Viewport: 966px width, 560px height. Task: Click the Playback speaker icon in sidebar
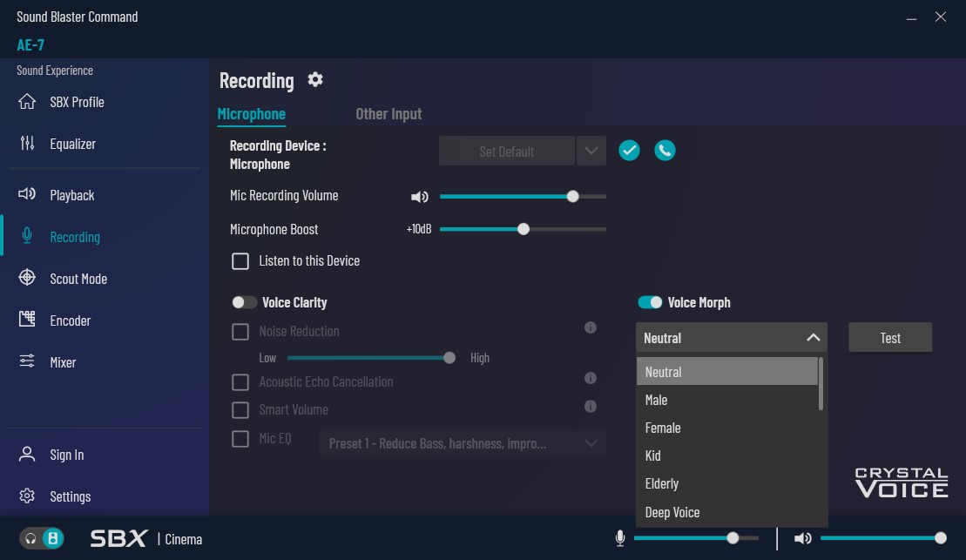pyautogui.click(x=27, y=195)
